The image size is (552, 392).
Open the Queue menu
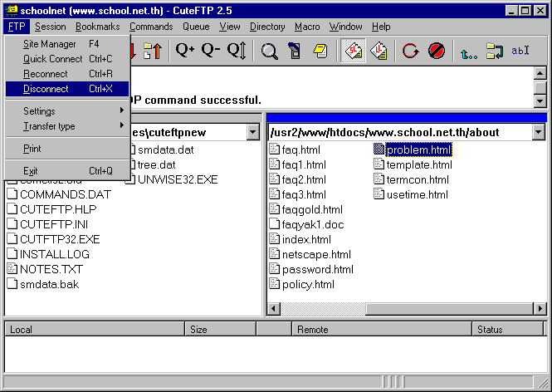(x=196, y=27)
